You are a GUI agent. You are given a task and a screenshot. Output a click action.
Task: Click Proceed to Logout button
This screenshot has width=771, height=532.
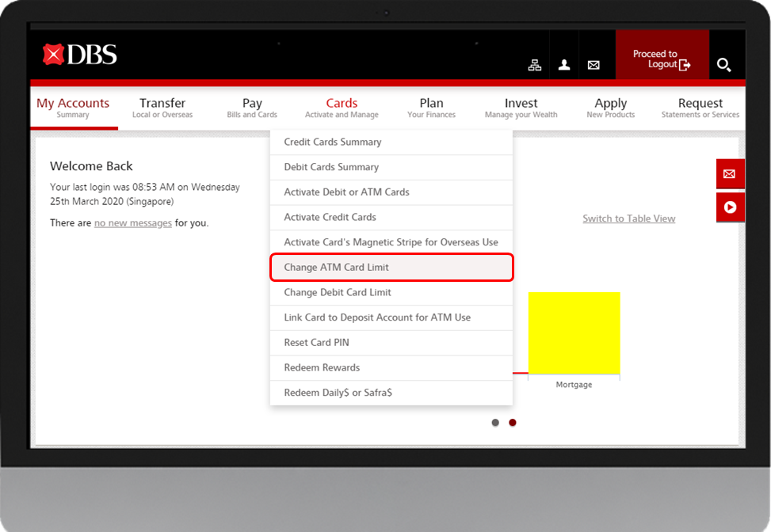click(662, 59)
